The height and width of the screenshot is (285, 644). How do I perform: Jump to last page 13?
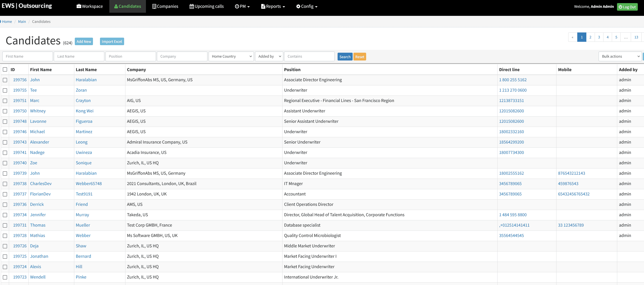click(x=636, y=37)
